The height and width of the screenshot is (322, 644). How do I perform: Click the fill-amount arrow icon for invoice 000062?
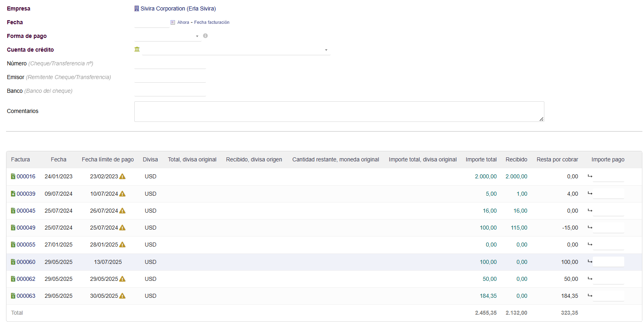(x=590, y=278)
